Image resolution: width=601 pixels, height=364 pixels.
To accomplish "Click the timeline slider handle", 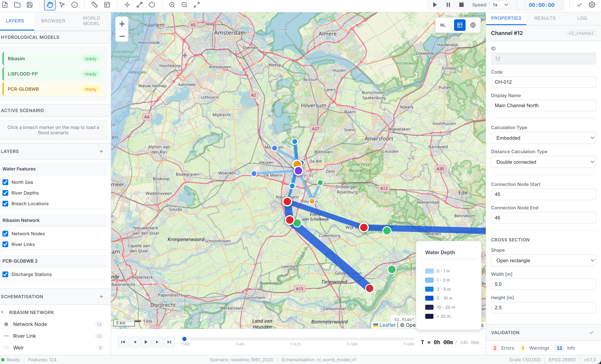I will [184, 339].
